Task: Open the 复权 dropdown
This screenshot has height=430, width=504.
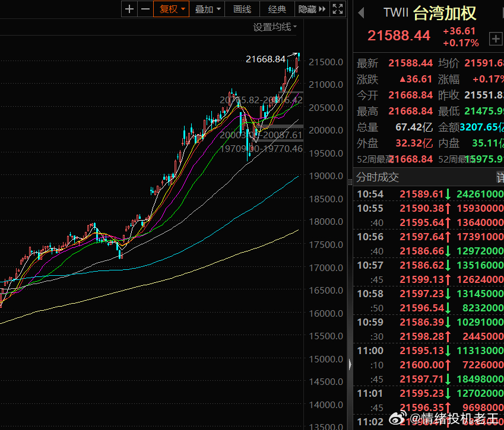Action: pyautogui.click(x=172, y=9)
